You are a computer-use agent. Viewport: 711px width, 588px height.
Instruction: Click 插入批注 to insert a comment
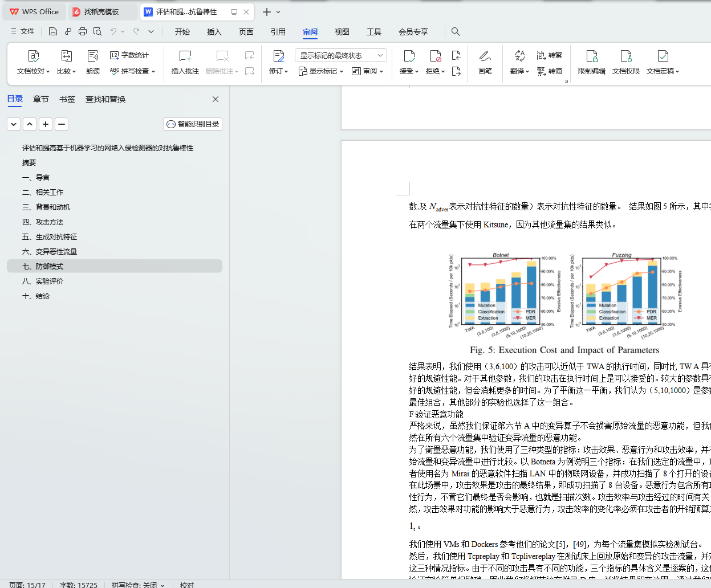pos(185,63)
